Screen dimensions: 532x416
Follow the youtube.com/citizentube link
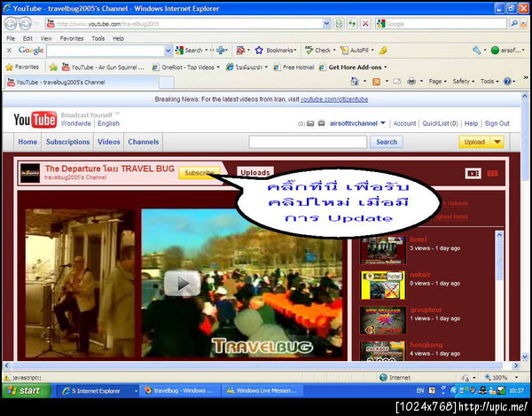[334, 99]
